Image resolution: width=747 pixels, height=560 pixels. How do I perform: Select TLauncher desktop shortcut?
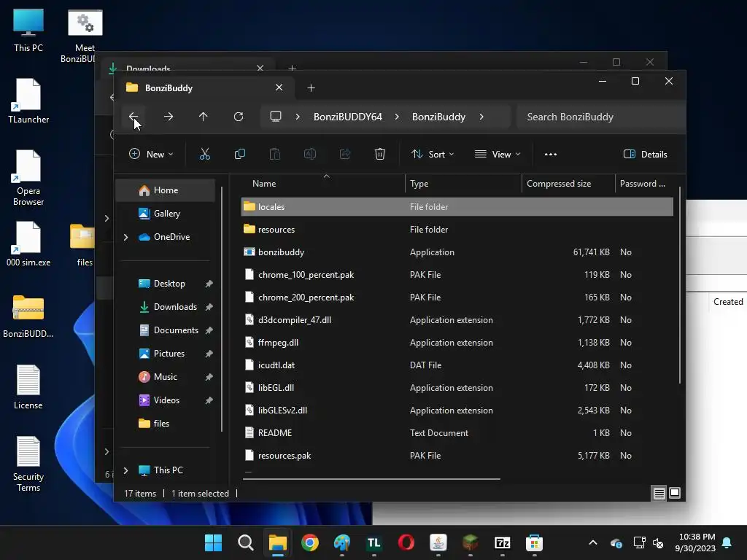(28, 101)
